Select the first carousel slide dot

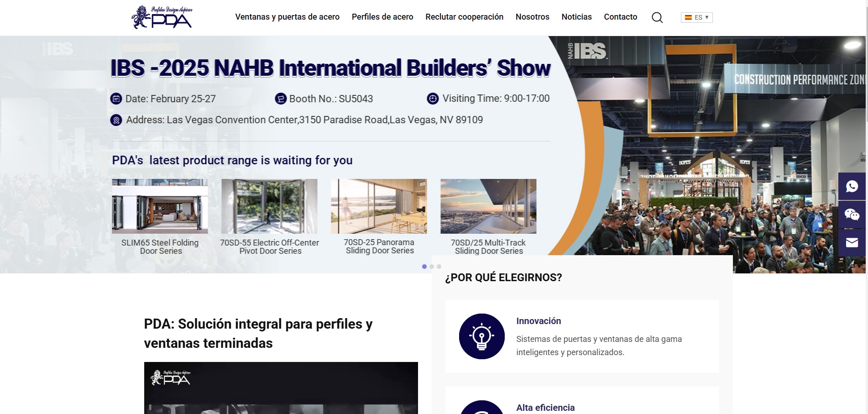click(x=424, y=267)
